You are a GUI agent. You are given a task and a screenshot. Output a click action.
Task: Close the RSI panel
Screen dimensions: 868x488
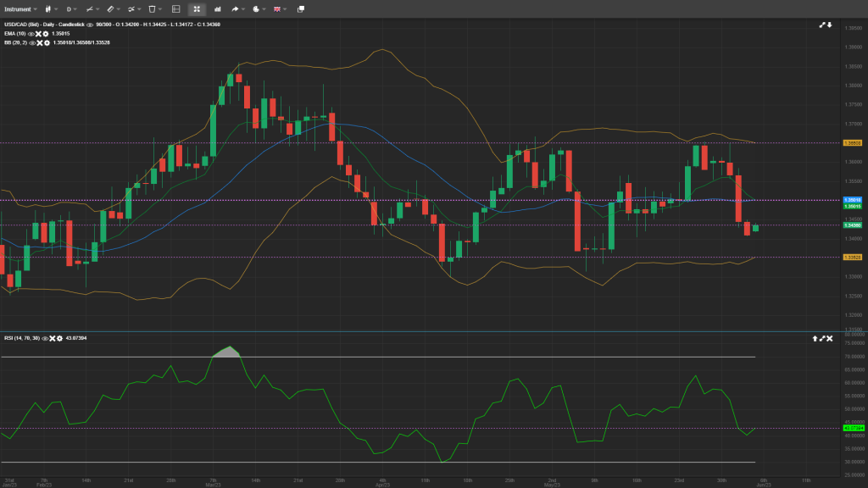pyautogui.click(x=829, y=338)
